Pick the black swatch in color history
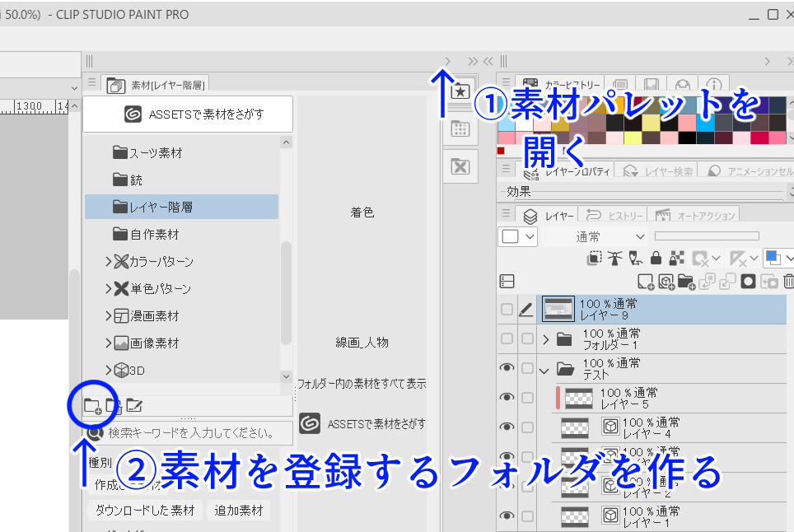 click(x=688, y=138)
